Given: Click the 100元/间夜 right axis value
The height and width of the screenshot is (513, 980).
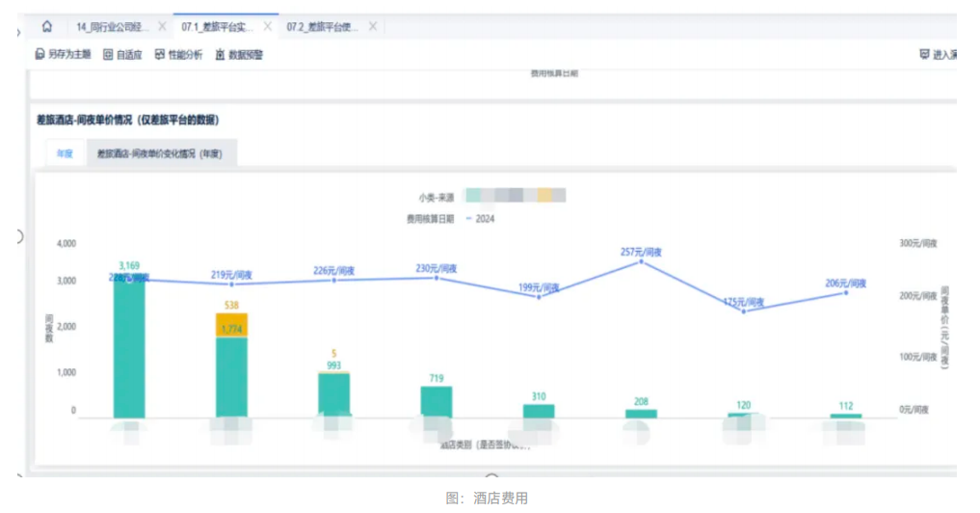Looking at the screenshot, I should [918, 357].
